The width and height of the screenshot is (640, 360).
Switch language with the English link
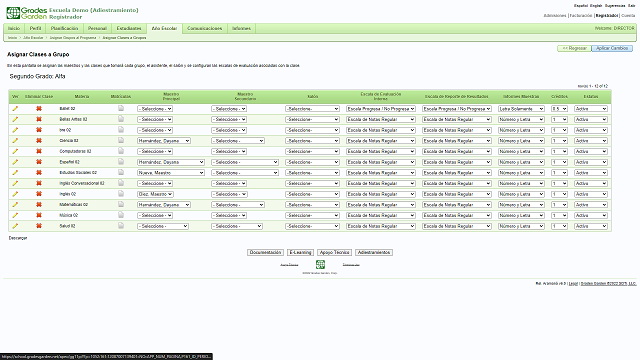(596, 6)
